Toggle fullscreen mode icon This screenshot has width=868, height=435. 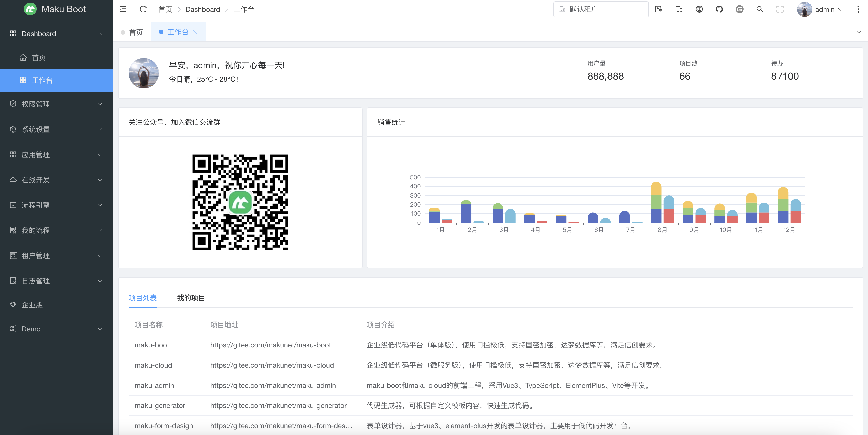click(x=780, y=9)
